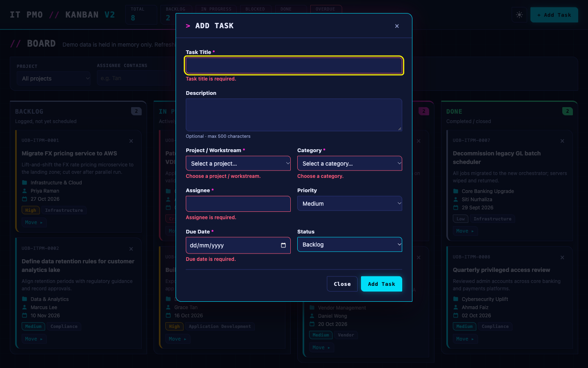Click into the Description textarea
588x368 pixels.
(x=294, y=115)
